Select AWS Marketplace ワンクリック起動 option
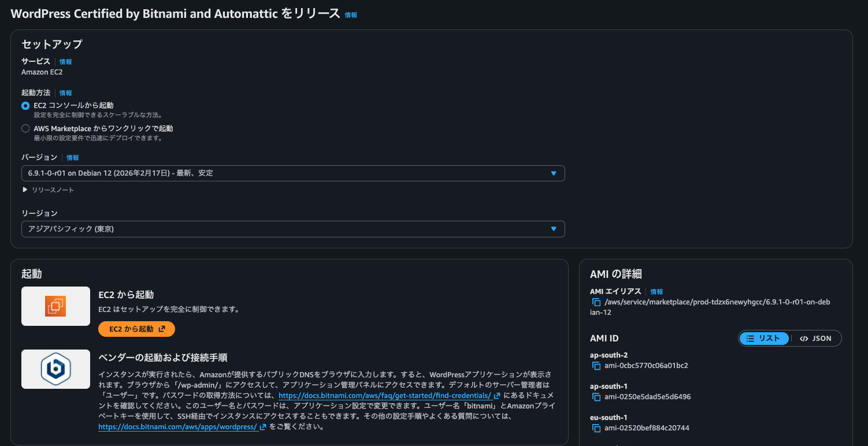 pyautogui.click(x=24, y=128)
